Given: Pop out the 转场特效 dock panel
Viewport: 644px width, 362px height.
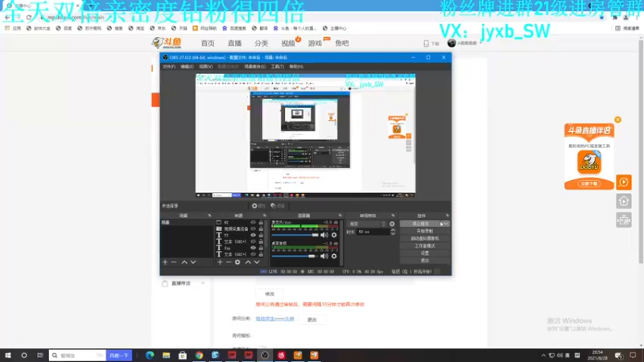Looking at the screenshot, I should coord(393,216).
